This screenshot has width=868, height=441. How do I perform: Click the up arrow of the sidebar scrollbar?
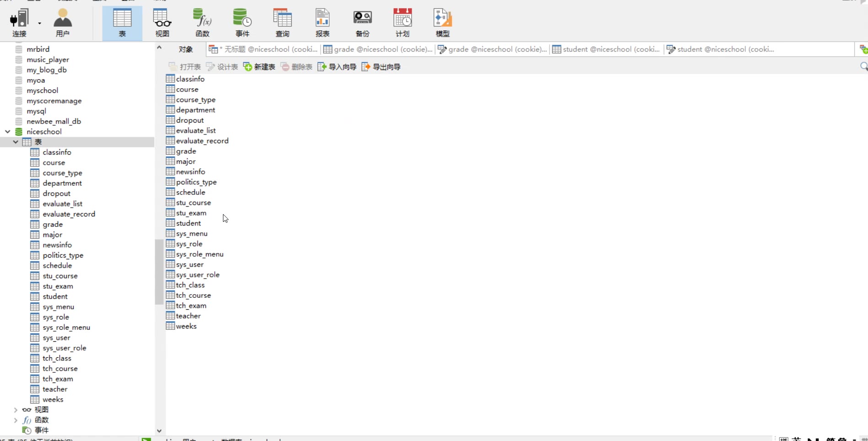(159, 47)
